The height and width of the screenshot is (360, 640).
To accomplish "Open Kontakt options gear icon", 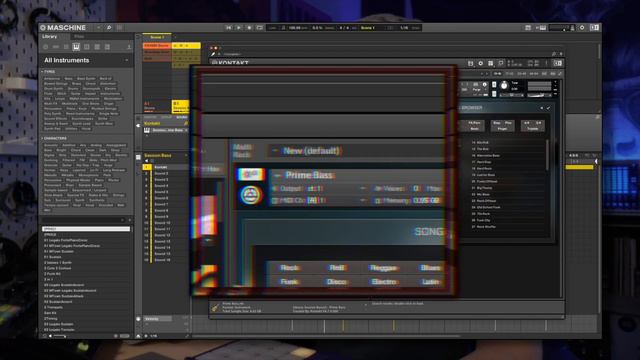I will pos(480,63).
